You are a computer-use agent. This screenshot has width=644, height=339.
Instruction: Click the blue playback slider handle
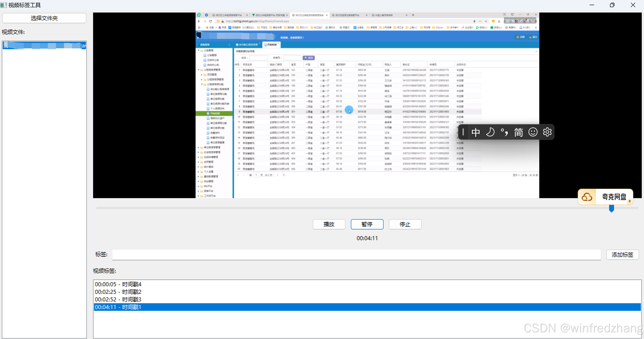pyautogui.click(x=611, y=208)
